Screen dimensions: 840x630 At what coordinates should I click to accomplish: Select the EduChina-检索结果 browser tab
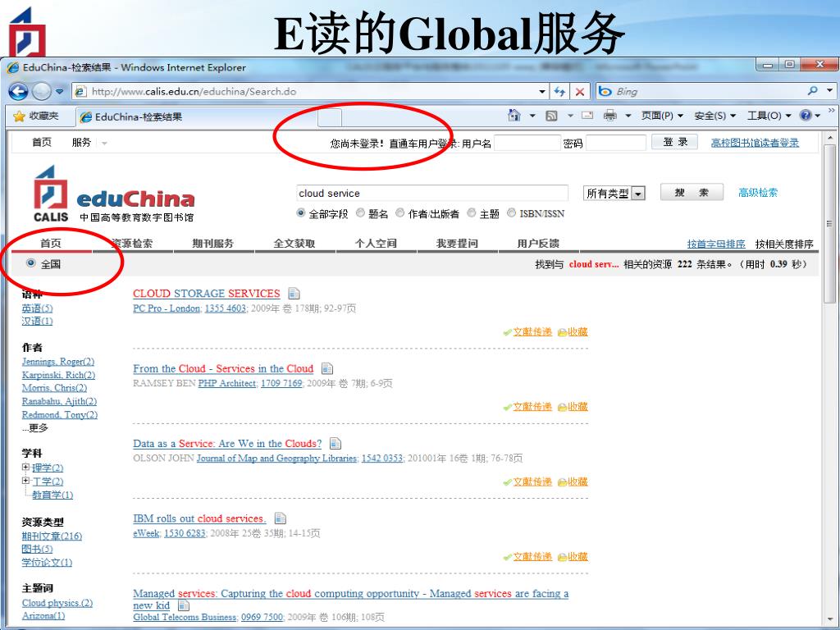click(x=196, y=116)
